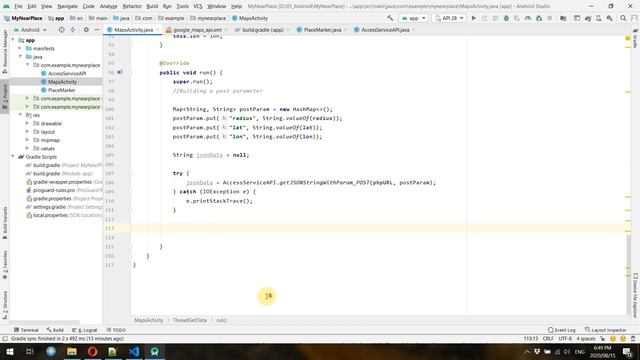Click the Windows Start button
The image size is (640, 360).
9,351
